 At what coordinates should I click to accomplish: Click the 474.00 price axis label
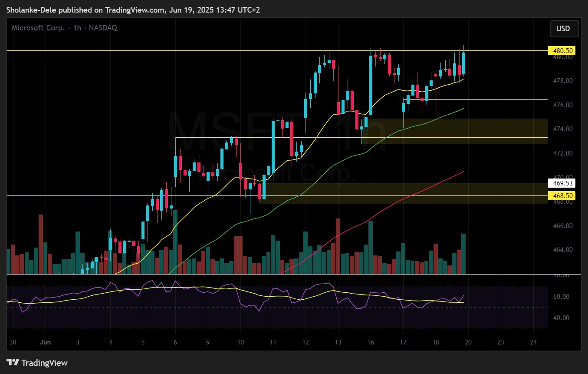tap(564, 129)
